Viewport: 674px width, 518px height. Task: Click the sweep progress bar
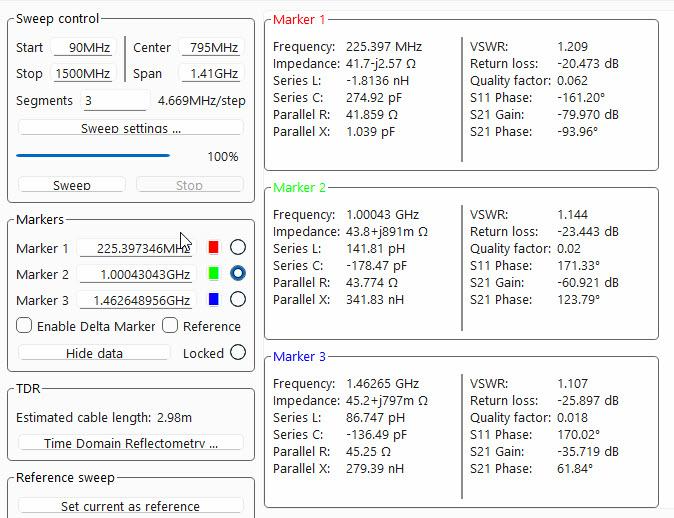(x=93, y=156)
